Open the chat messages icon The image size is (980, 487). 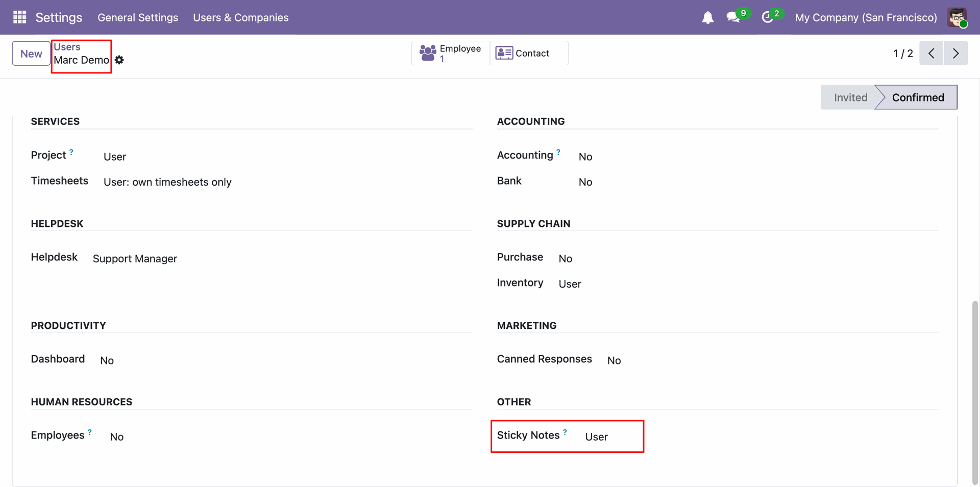click(x=733, y=17)
